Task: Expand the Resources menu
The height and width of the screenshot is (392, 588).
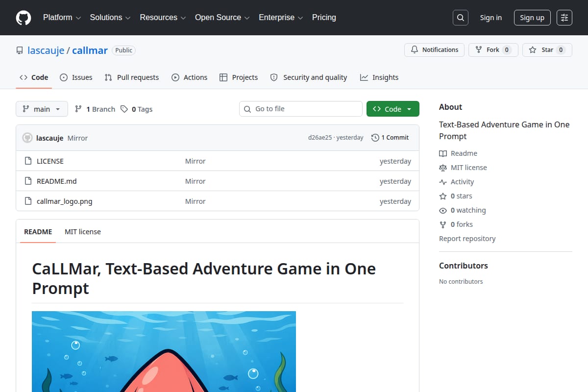Action: 163,18
